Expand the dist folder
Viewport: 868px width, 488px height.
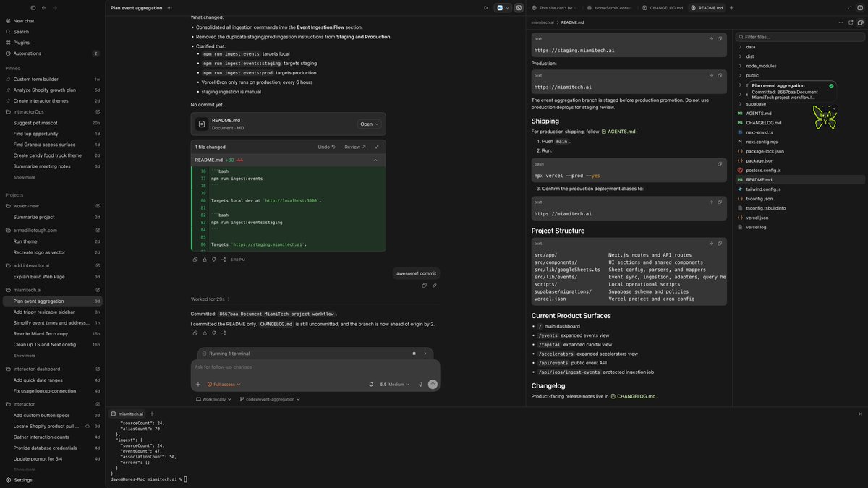(750, 56)
